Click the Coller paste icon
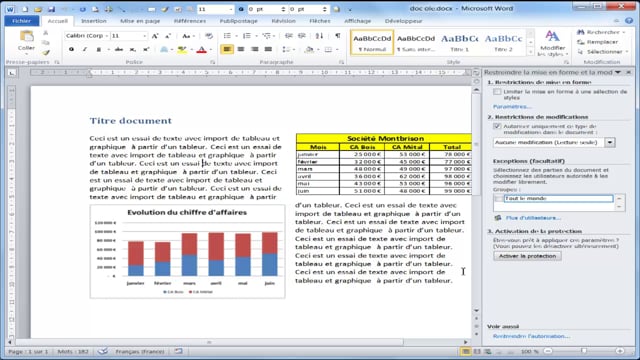 [27, 37]
